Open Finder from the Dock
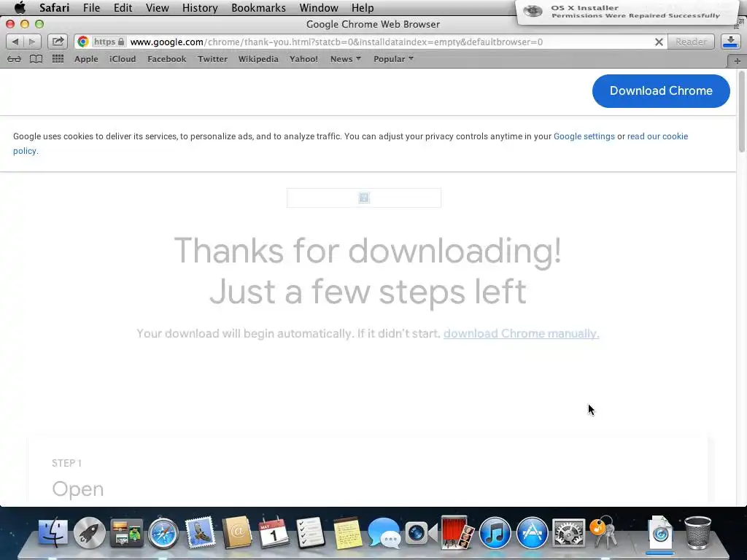This screenshot has height=560, width=747. click(53, 532)
